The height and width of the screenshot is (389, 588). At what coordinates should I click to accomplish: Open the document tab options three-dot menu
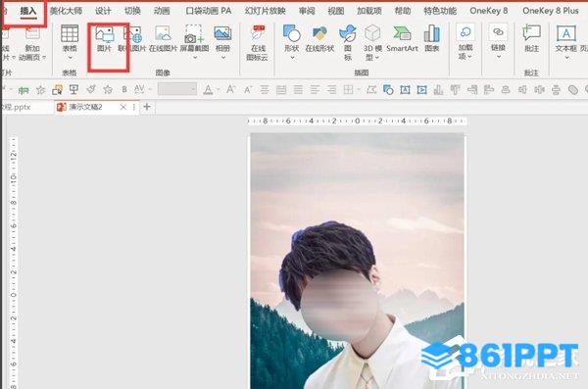[134, 107]
